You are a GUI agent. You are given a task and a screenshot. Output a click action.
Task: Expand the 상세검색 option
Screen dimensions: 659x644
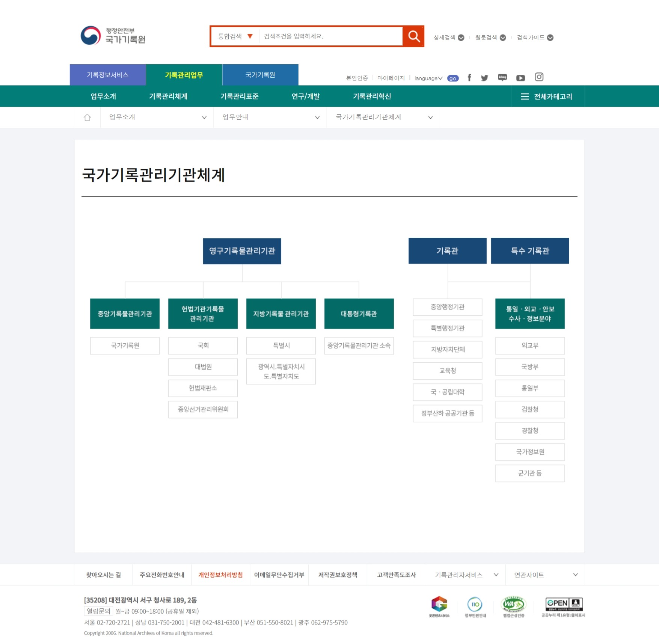pyautogui.click(x=449, y=38)
